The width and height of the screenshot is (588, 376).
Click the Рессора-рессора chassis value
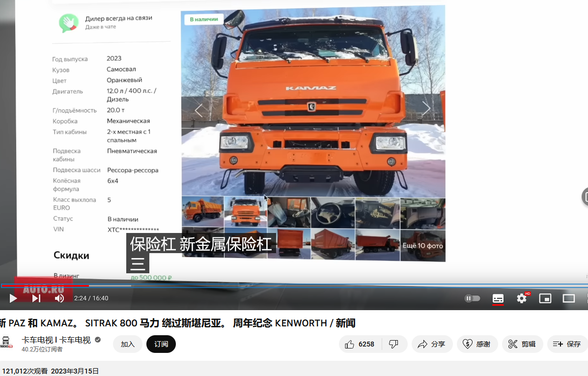pyautogui.click(x=133, y=170)
